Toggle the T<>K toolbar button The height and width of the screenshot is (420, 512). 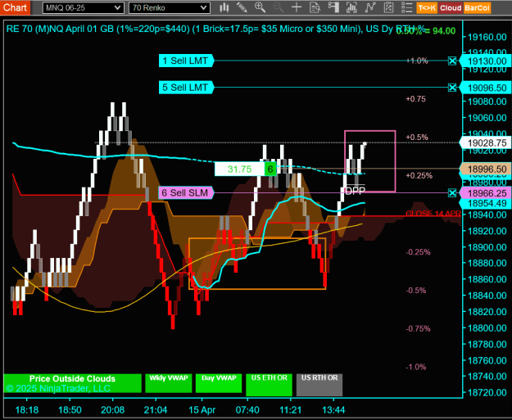427,8
